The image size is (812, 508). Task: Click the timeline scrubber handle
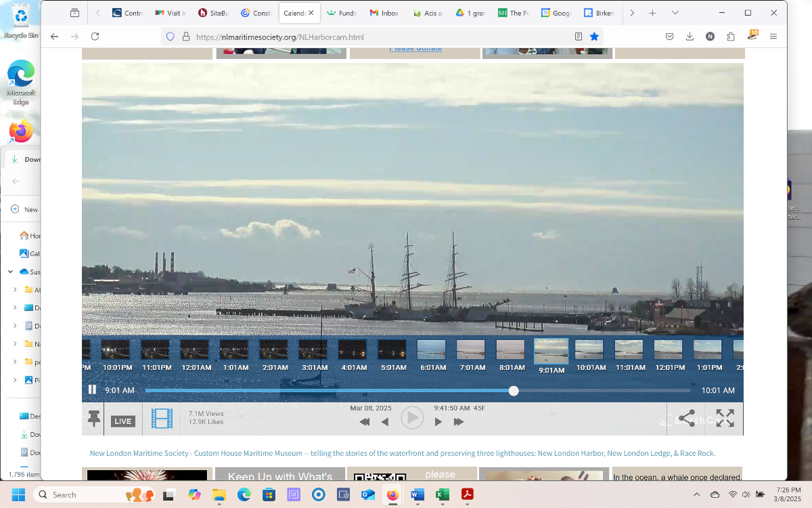click(514, 391)
